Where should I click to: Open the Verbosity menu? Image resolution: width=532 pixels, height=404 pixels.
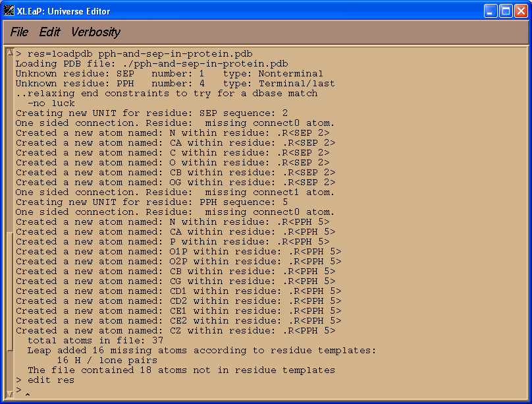[95, 32]
